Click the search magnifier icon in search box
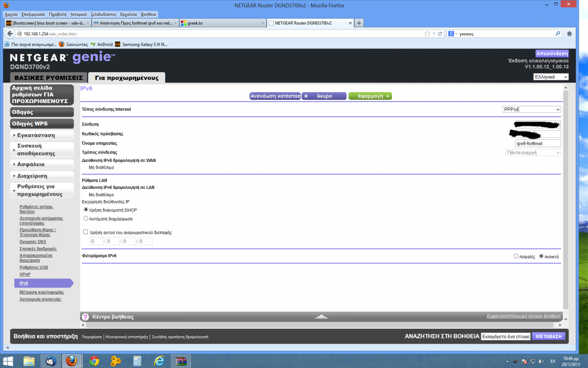588x368 pixels. (x=558, y=34)
